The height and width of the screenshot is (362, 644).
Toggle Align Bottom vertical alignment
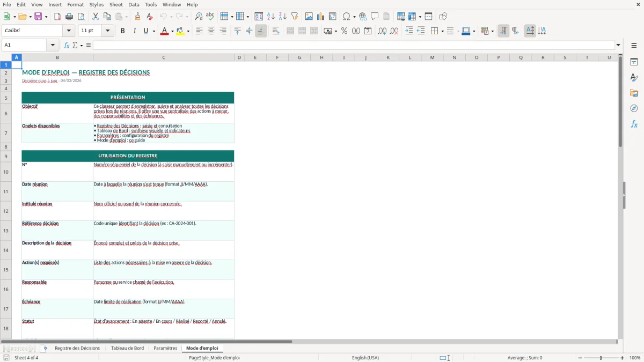click(x=261, y=31)
